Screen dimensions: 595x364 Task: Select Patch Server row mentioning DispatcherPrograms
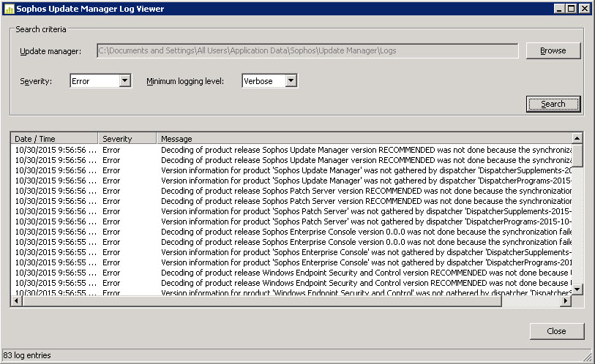(291, 221)
